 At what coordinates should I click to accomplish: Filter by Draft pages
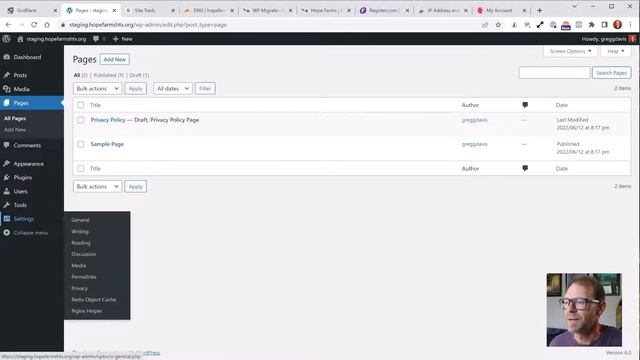pyautogui.click(x=139, y=75)
